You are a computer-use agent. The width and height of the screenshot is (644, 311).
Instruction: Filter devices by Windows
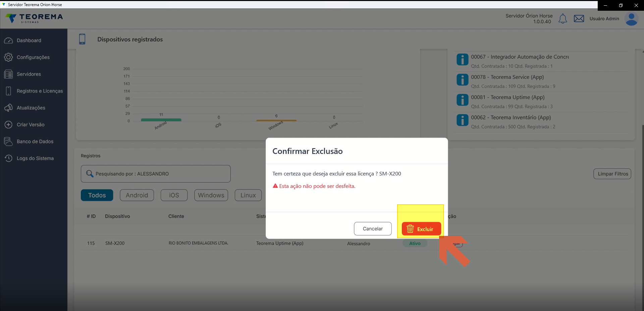(211, 195)
